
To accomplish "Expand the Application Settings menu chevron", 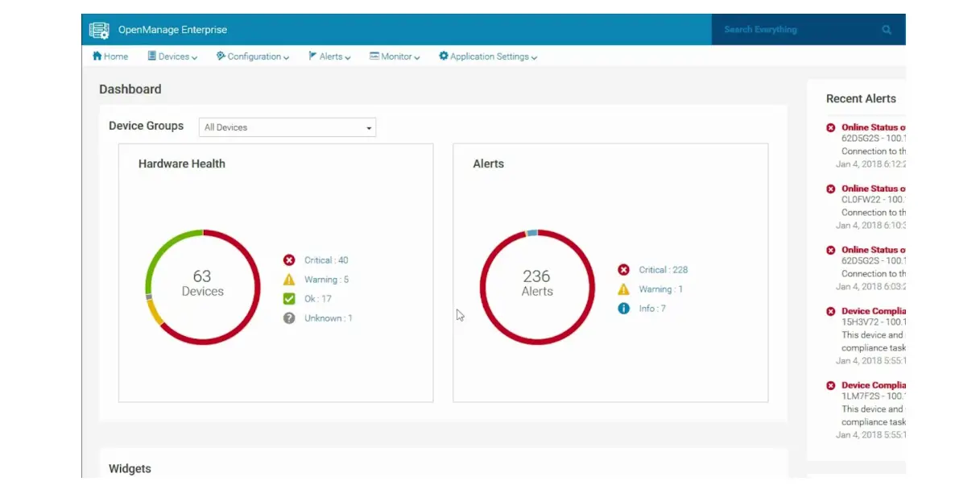I will [x=533, y=56].
